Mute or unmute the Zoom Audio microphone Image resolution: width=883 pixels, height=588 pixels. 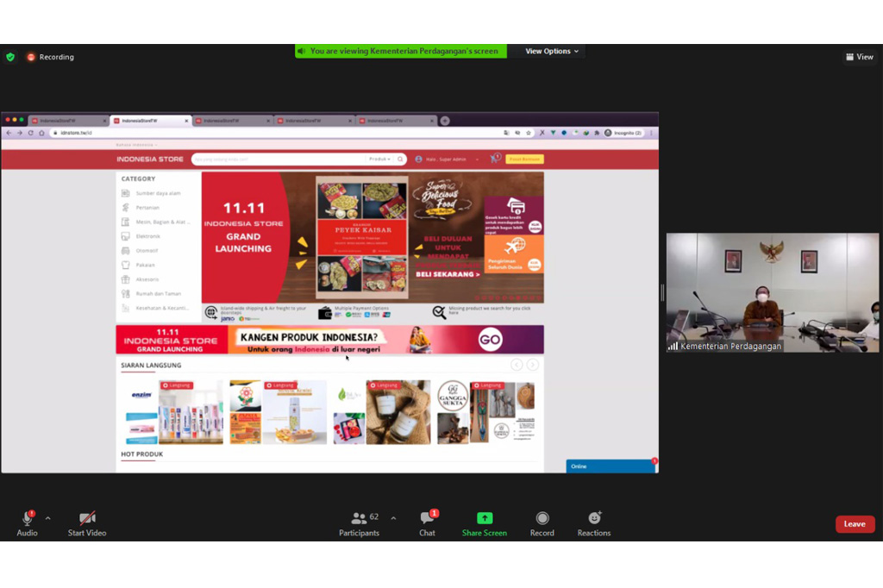click(27, 523)
